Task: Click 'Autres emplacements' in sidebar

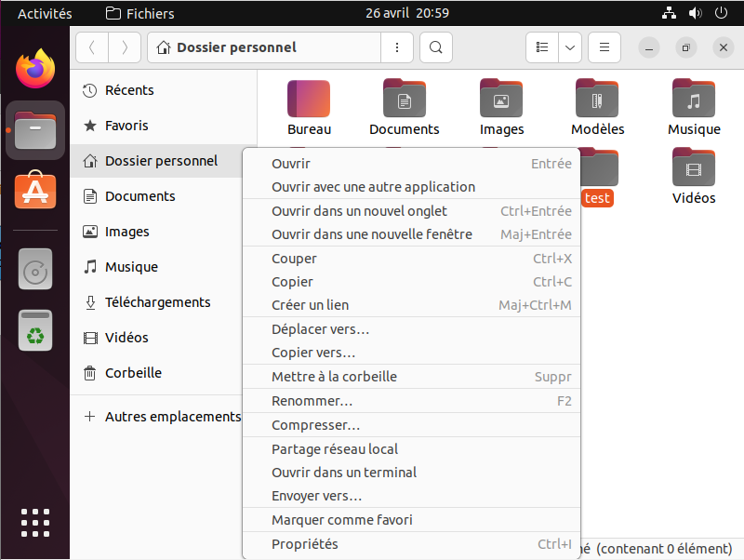Action: tap(172, 417)
